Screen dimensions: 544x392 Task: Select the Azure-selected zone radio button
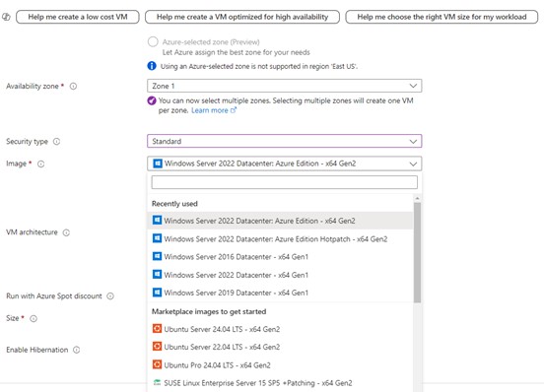tap(153, 42)
